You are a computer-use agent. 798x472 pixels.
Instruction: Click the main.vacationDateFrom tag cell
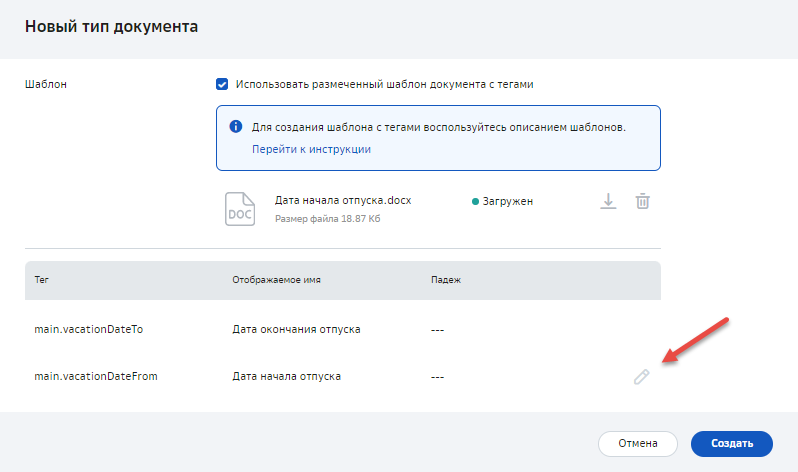[96, 376]
